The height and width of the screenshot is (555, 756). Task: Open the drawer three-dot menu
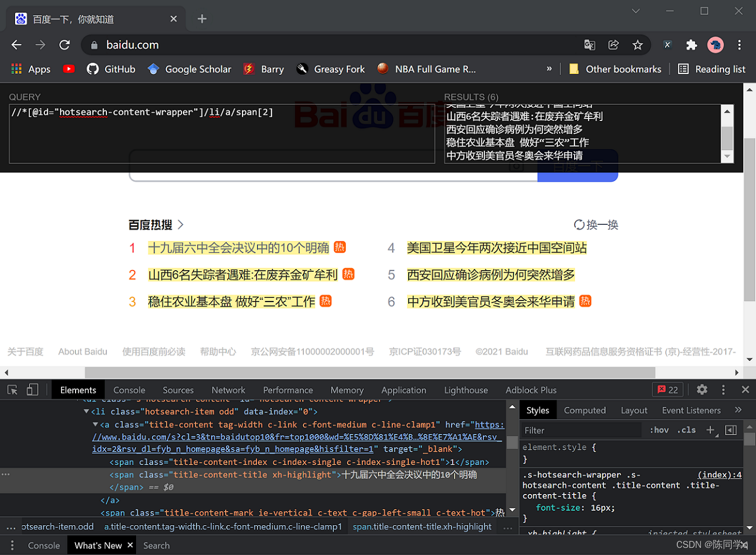tap(12, 545)
